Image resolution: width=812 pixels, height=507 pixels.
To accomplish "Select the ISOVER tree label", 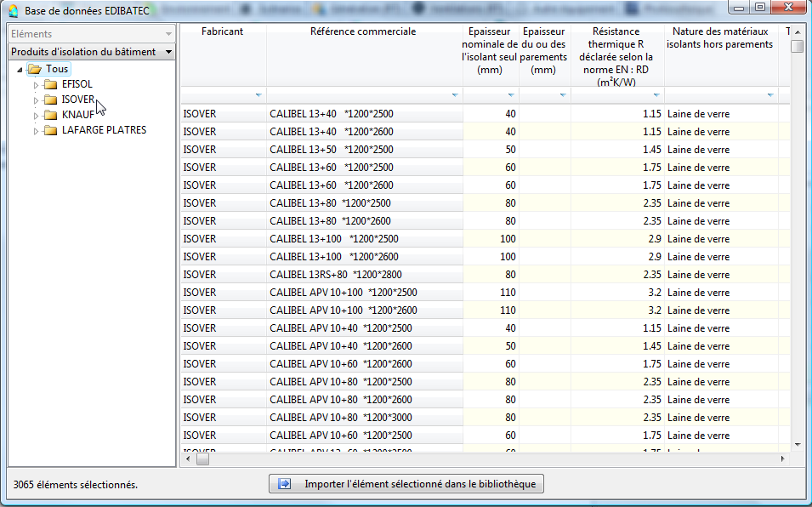I will pos(78,100).
